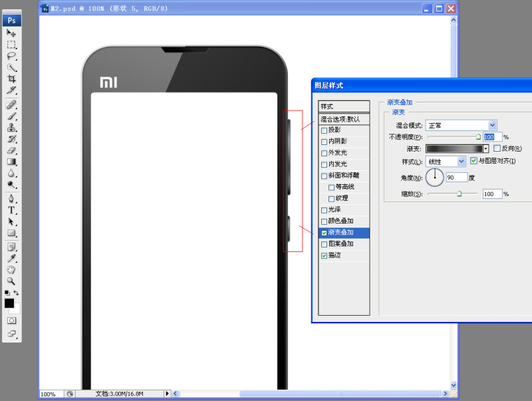This screenshot has height=401, width=532.
Task: Select the Zoom tool
Action: (11, 281)
